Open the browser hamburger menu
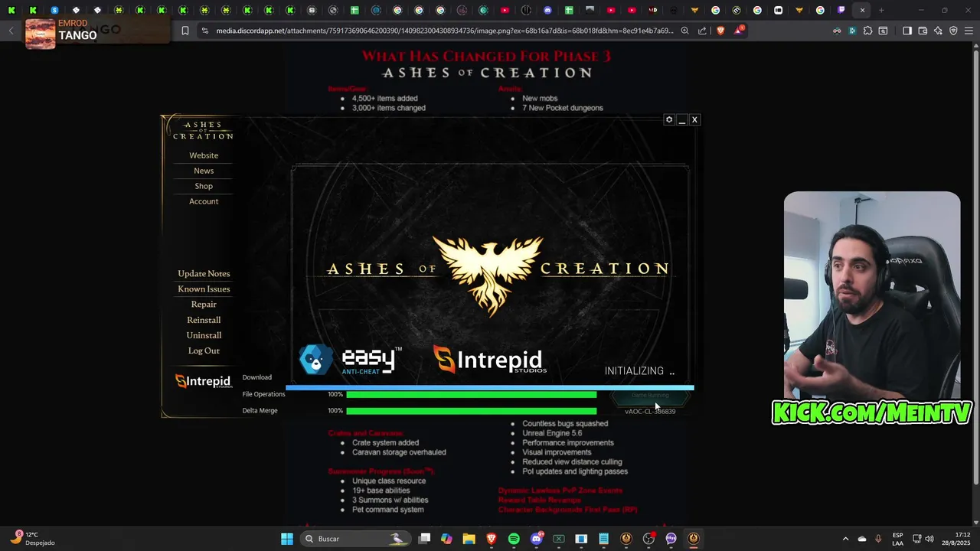980x551 pixels. [x=969, y=31]
